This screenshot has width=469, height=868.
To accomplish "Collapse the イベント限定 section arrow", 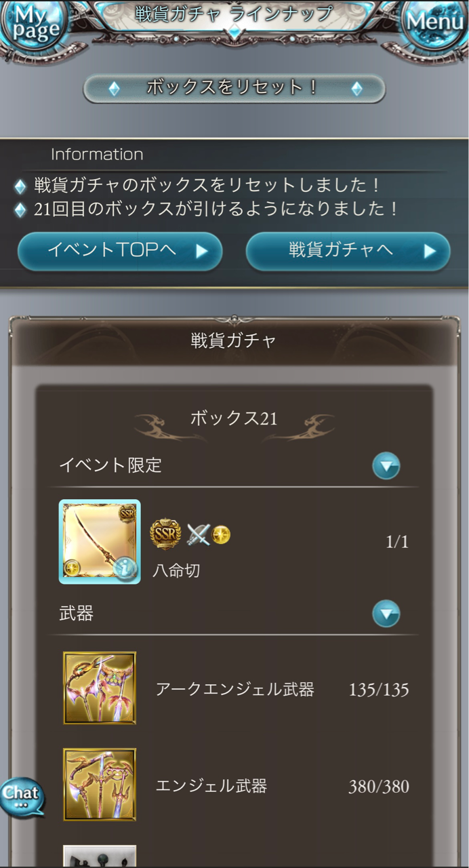I will click(x=386, y=466).
